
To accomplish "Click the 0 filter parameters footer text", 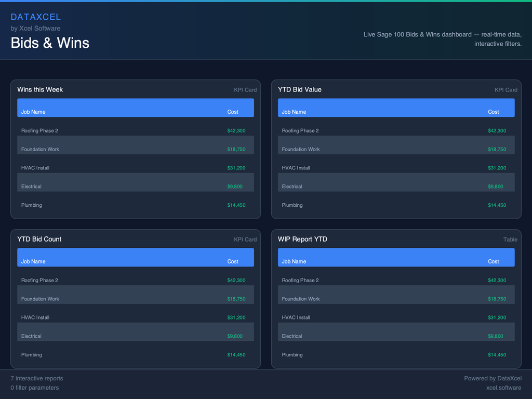I will coord(35,388).
